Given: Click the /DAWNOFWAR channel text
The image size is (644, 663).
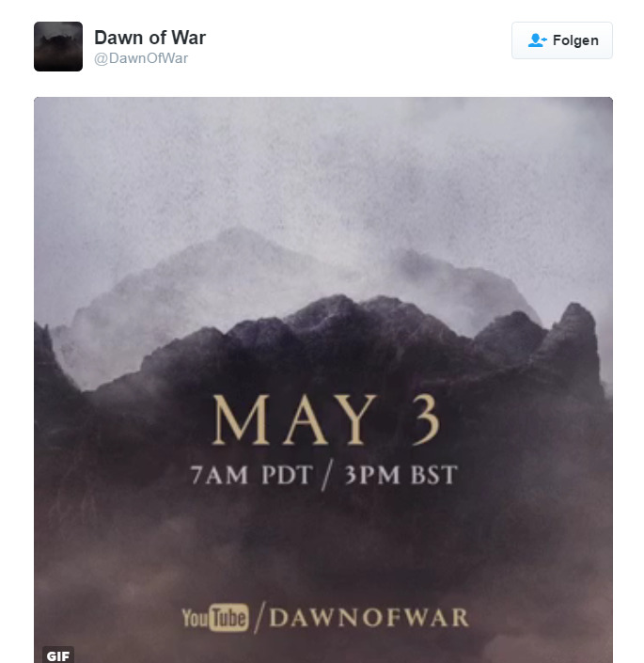Looking at the screenshot, I should pyautogui.click(x=363, y=618).
